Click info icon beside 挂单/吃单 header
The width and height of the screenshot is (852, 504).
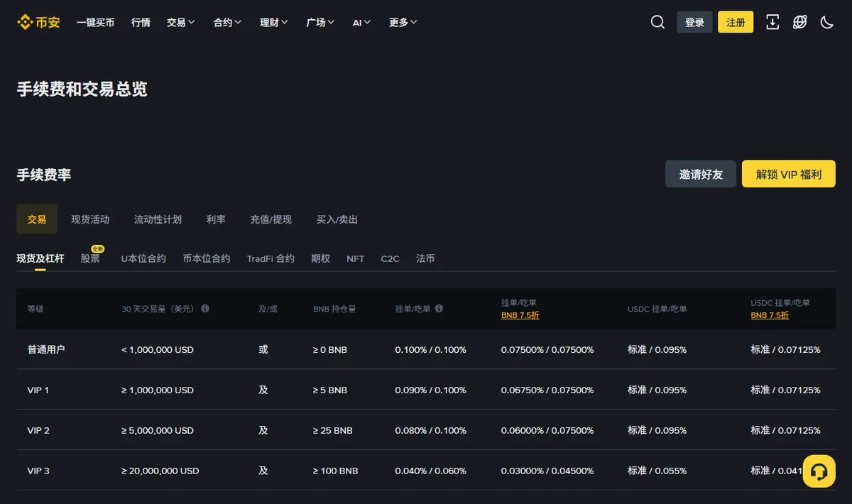(439, 309)
